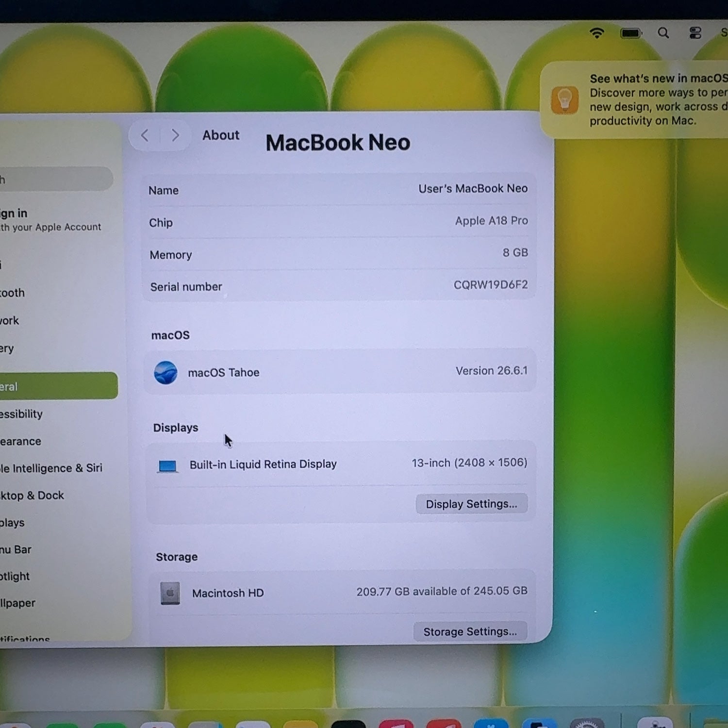
Task: Click the "Chip" row label
Action: tap(161, 223)
